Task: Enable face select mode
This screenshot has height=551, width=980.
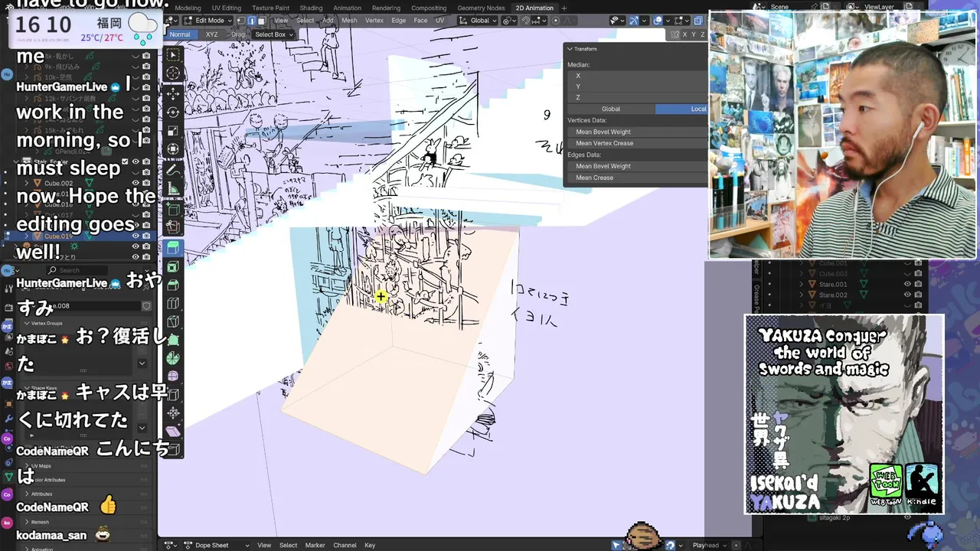Action: coord(261,21)
